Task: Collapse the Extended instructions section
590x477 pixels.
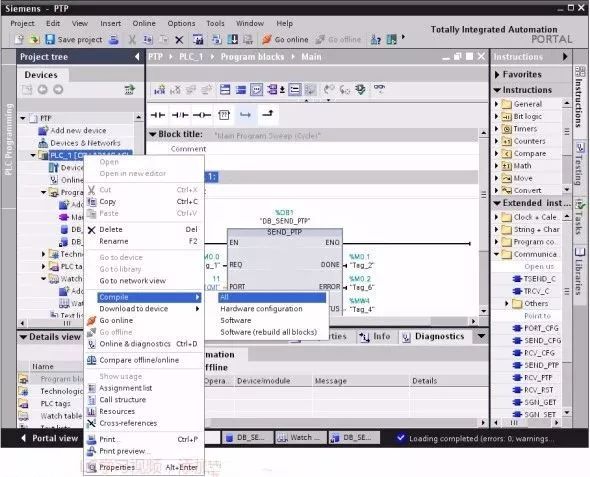Action: point(497,203)
